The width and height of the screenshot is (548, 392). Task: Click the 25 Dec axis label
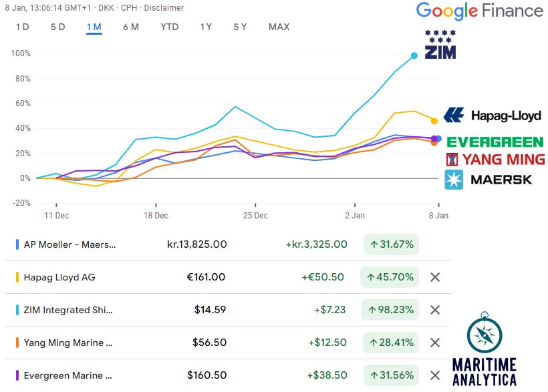click(x=255, y=216)
